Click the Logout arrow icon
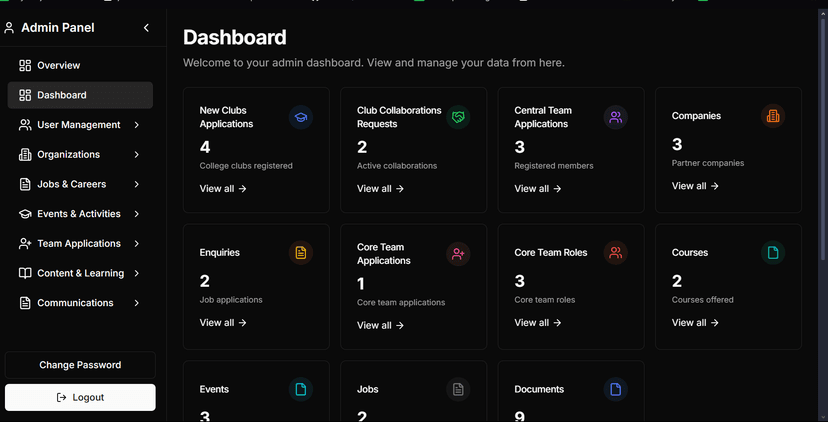Image resolution: width=828 pixels, height=422 pixels. (61, 398)
